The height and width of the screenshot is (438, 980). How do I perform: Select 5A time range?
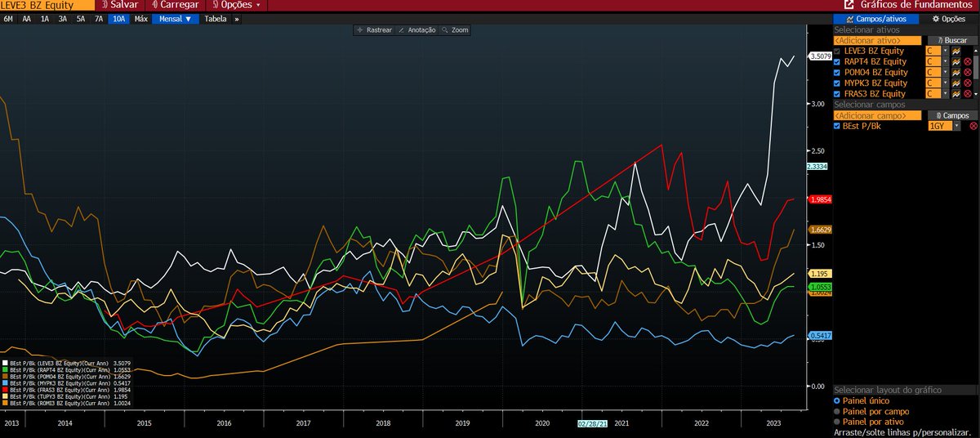[81, 18]
